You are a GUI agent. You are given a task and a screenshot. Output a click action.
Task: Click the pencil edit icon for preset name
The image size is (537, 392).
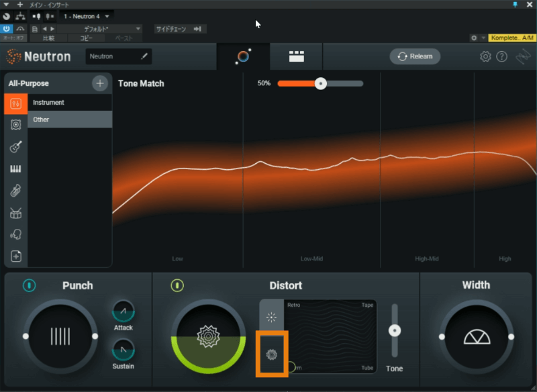[144, 56]
